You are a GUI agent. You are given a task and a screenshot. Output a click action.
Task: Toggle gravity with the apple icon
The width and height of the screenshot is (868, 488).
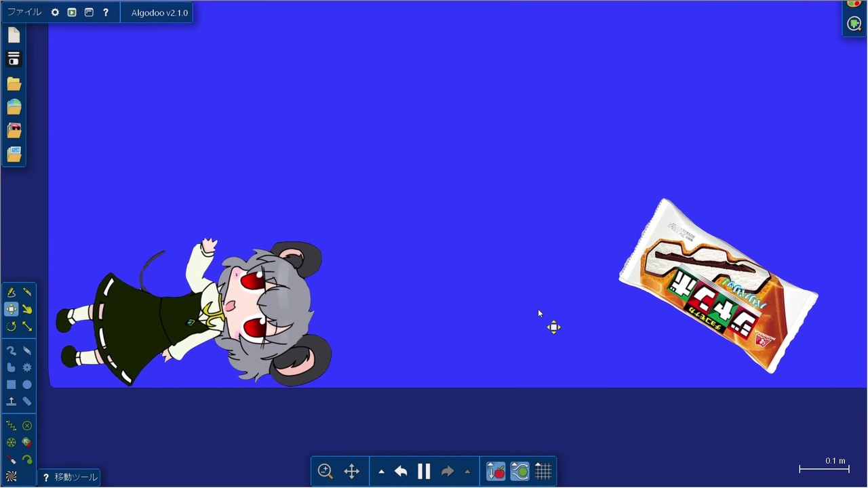(x=496, y=471)
